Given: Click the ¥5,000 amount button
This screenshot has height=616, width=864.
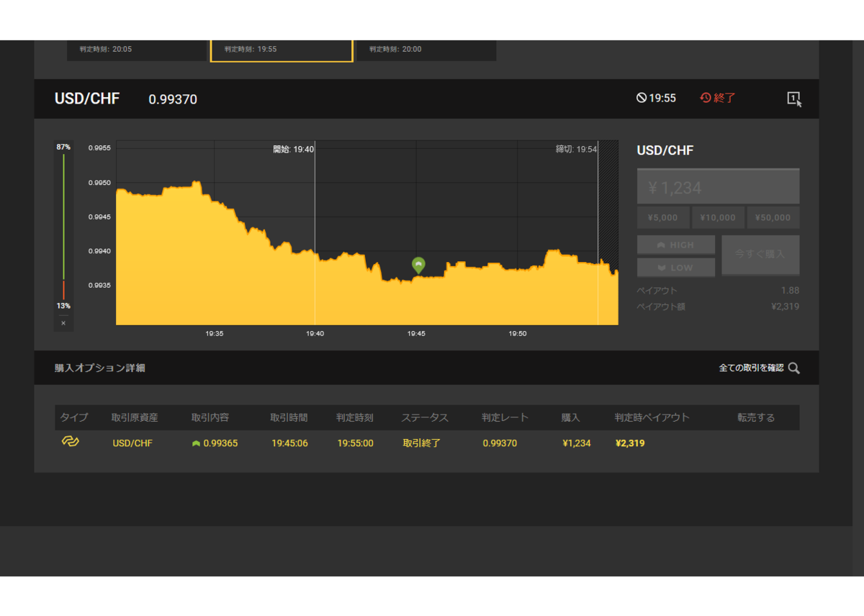Looking at the screenshot, I should click(x=662, y=217).
